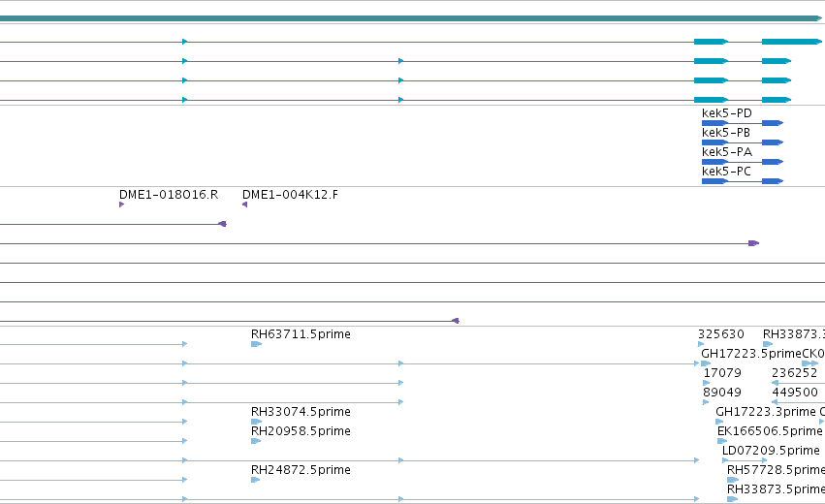Click the blue glyph beneath RH63711.5prime

pos(256,344)
